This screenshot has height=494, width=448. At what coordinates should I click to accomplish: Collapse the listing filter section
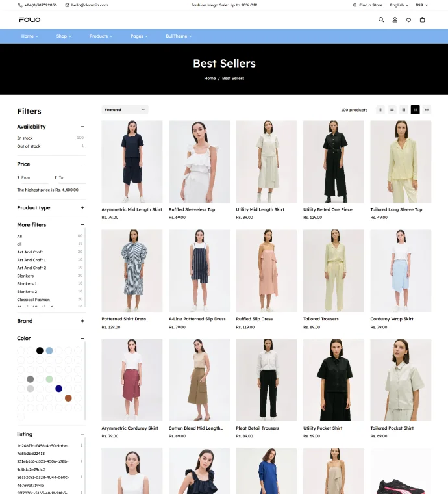(82, 434)
